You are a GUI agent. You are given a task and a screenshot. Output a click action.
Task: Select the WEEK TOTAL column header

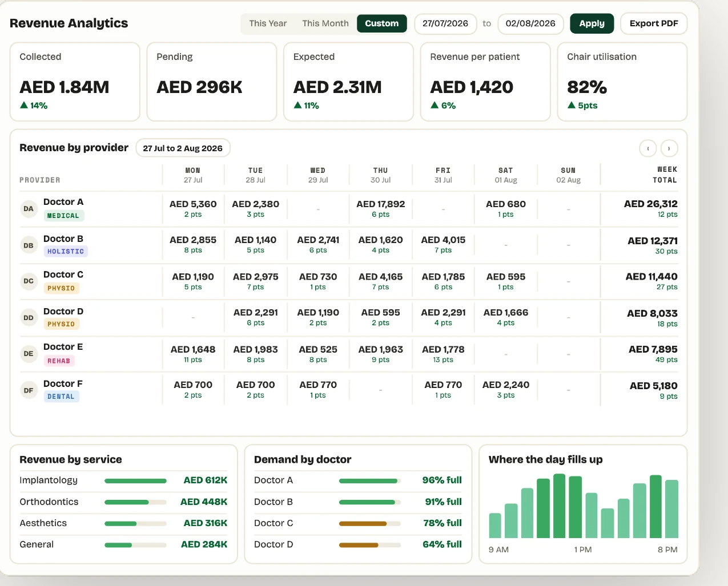click(665, 175)
